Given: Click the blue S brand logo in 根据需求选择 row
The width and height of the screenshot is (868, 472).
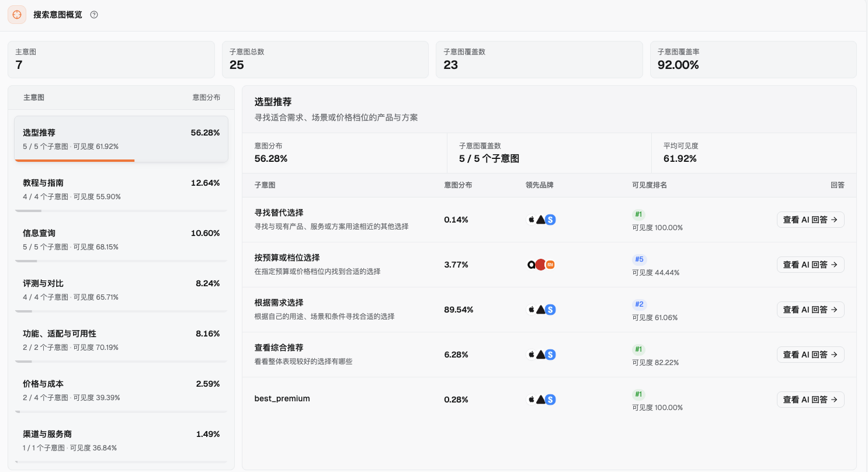Looking at the screenshot, I should (x=550, y=310).
